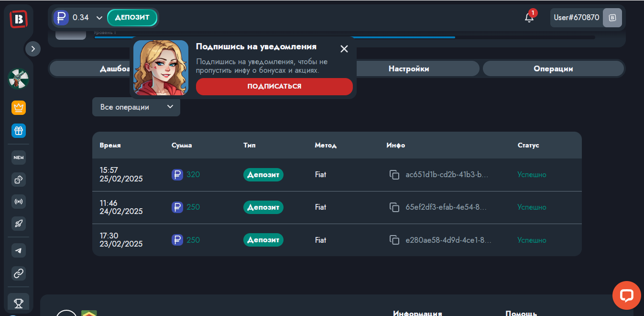
Task: Open the crown VIP icon
Action: point(19,108)
